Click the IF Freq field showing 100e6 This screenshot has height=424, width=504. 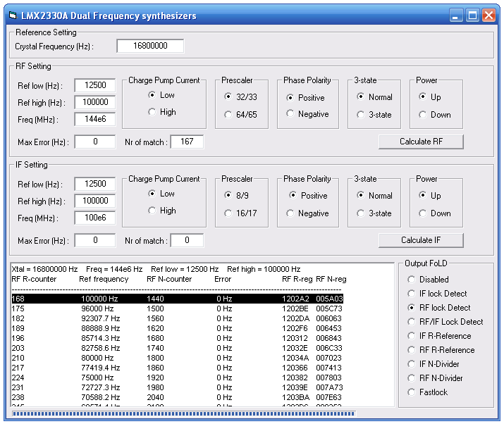[x=95, y=218]
